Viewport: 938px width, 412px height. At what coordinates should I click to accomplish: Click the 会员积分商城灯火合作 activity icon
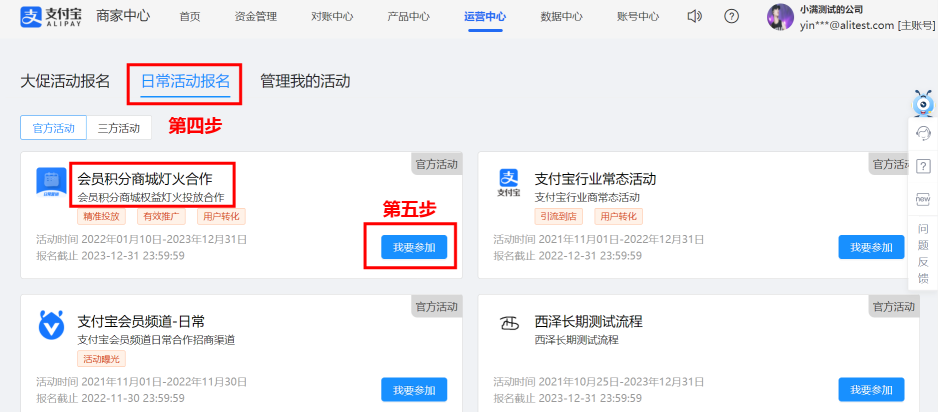click(51, 182)
